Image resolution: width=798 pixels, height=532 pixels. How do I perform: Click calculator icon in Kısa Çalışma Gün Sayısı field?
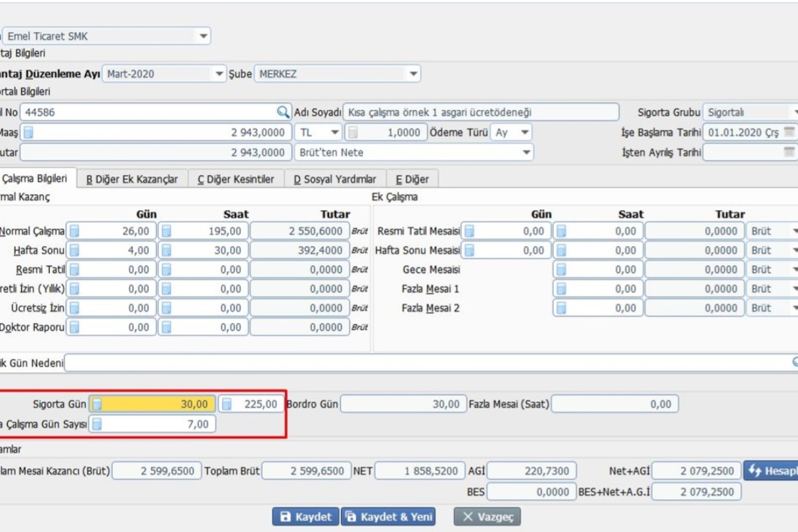(x=97, y=424)
